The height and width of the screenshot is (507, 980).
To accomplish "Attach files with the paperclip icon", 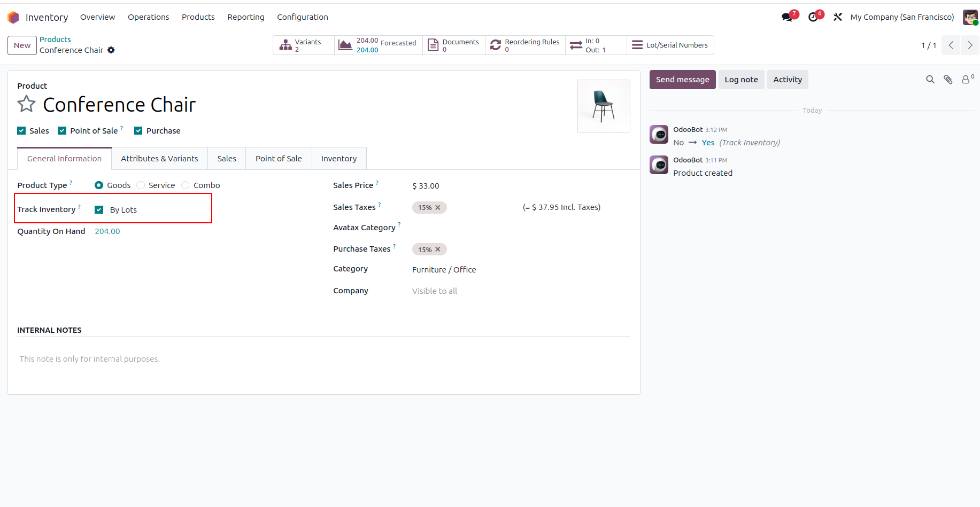I will click(x=948, y=80).
